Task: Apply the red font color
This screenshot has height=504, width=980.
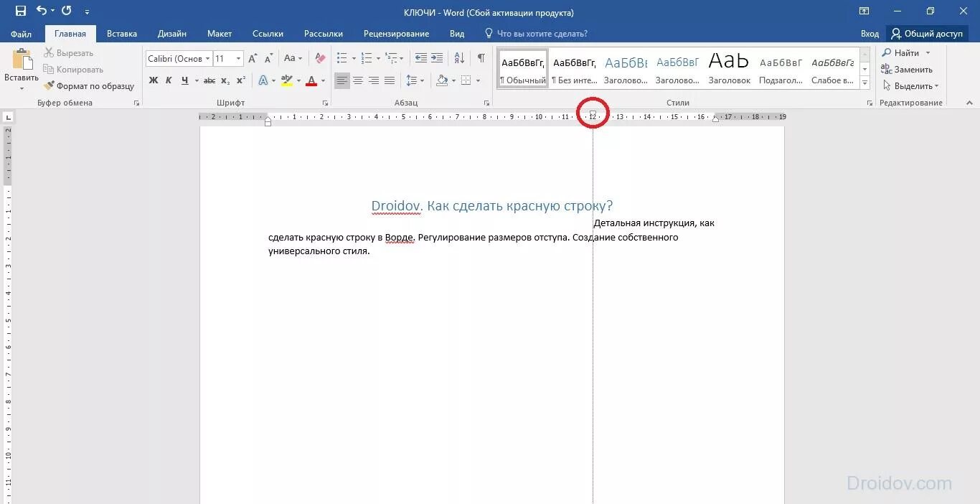Action: click(x=311, y=80)
